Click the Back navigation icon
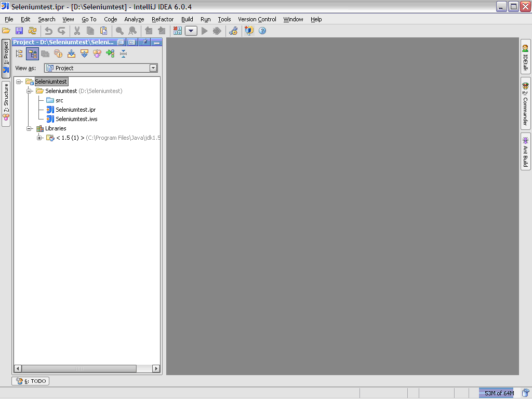532x399 pixels. (149, 31)
